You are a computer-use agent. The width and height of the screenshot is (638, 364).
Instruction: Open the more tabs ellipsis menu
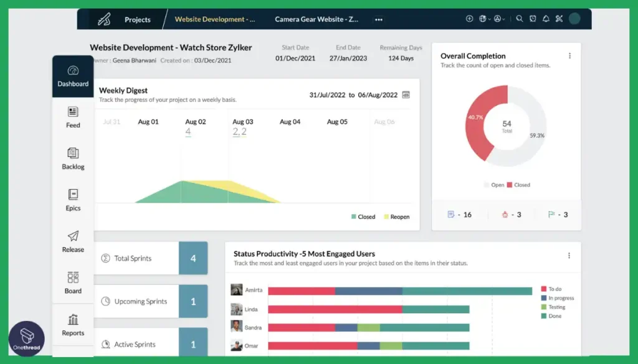point(378,19)
